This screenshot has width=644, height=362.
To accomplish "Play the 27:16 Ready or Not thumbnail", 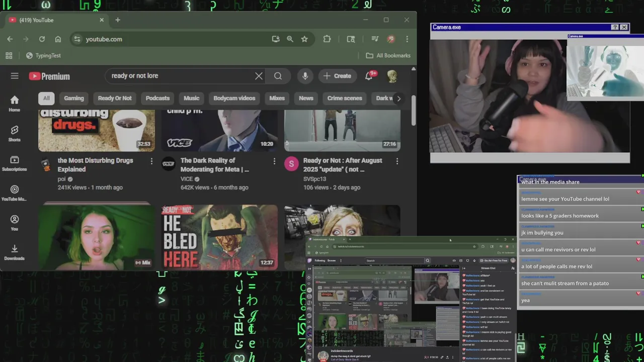I will pos(342,130).
